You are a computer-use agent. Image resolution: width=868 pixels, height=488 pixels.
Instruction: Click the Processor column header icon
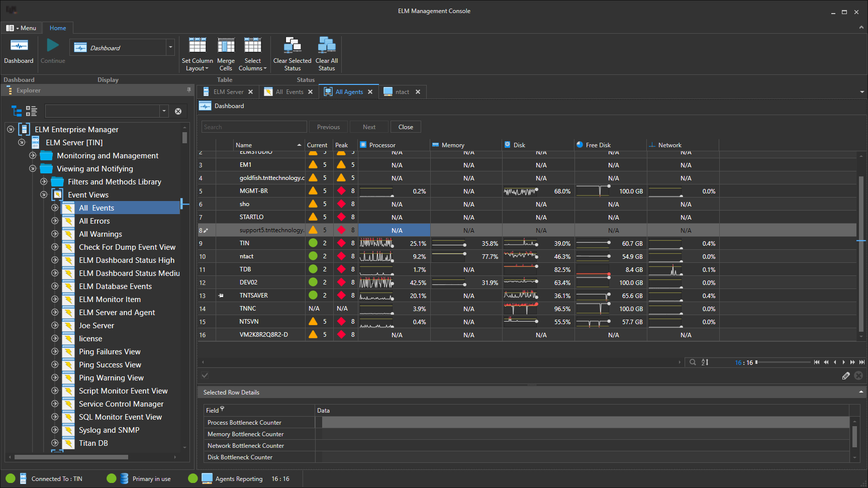pos(363,145)
